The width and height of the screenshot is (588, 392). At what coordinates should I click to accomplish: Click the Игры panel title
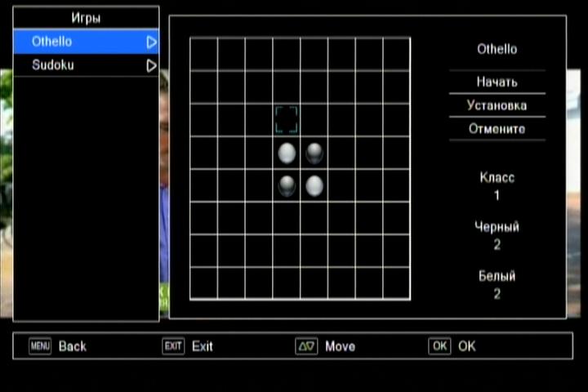86,18
